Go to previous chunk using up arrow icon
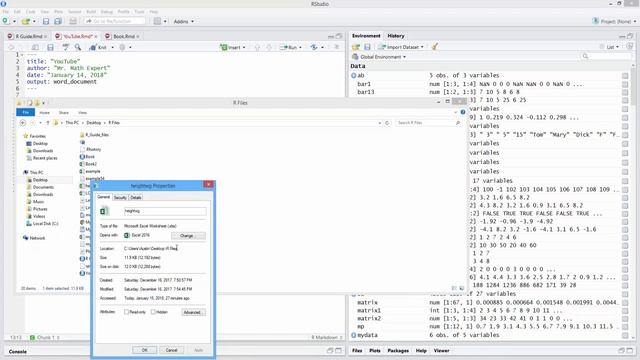This screenshot has width=640, height=360. tap(257, 47)
